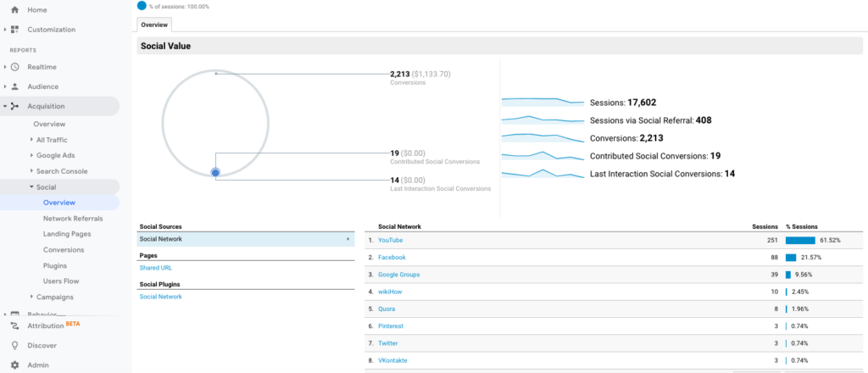Click the Realtime clock icon
Screen dimensions: 868x373
pos(14,66)
